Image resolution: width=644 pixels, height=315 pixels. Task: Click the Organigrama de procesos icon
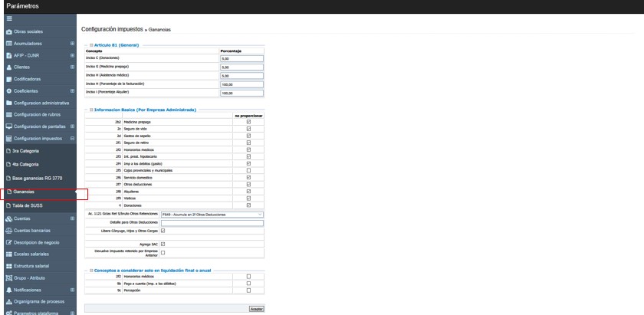[9, 302]
